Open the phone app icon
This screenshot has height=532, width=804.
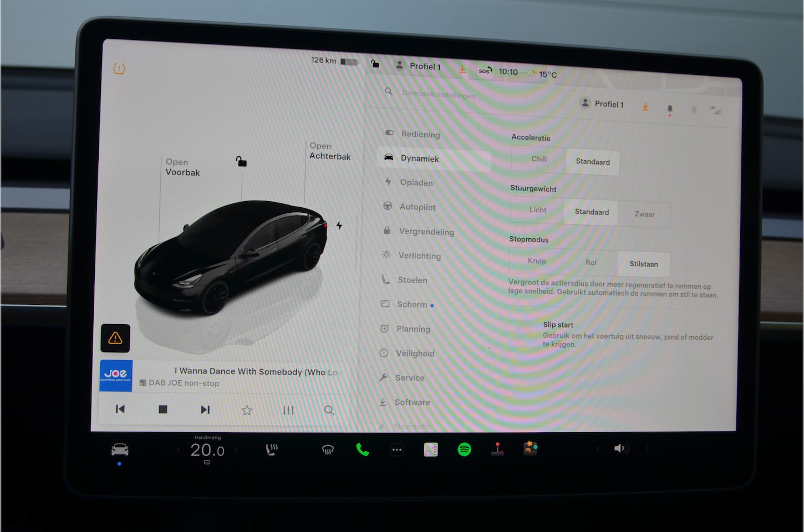pos(362,449)
